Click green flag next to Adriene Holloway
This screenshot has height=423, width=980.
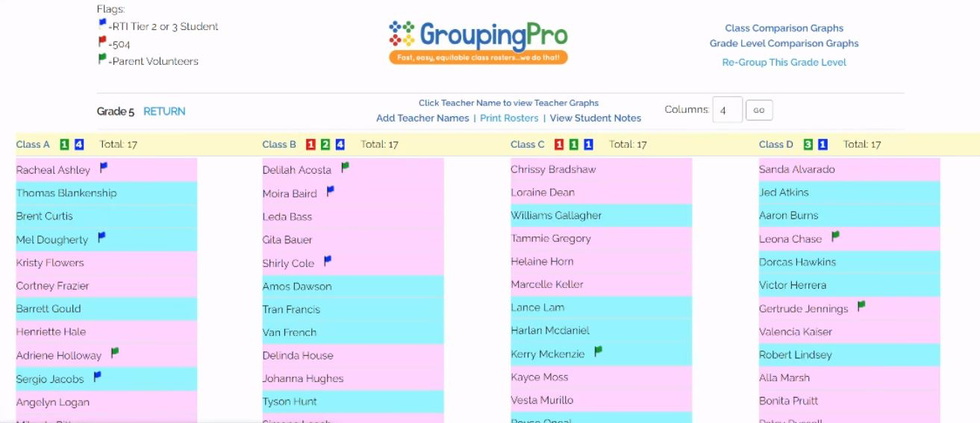tap(115, 353)
